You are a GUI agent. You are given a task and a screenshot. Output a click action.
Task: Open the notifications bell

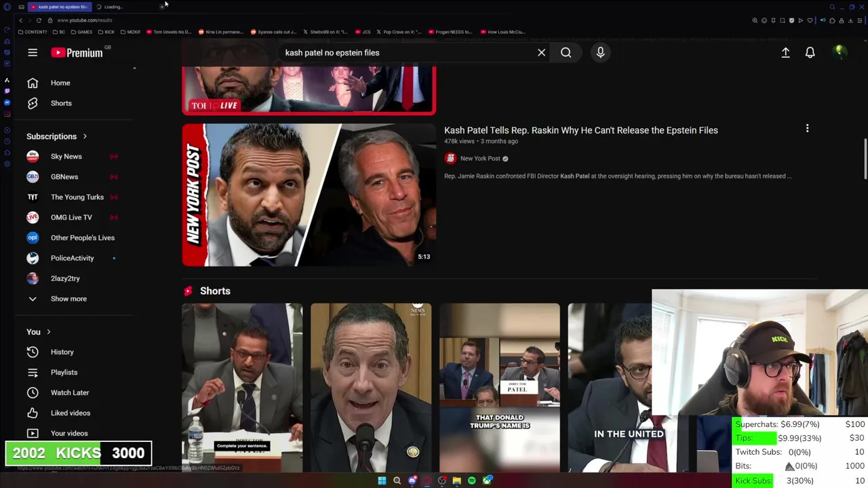(810, 53)
